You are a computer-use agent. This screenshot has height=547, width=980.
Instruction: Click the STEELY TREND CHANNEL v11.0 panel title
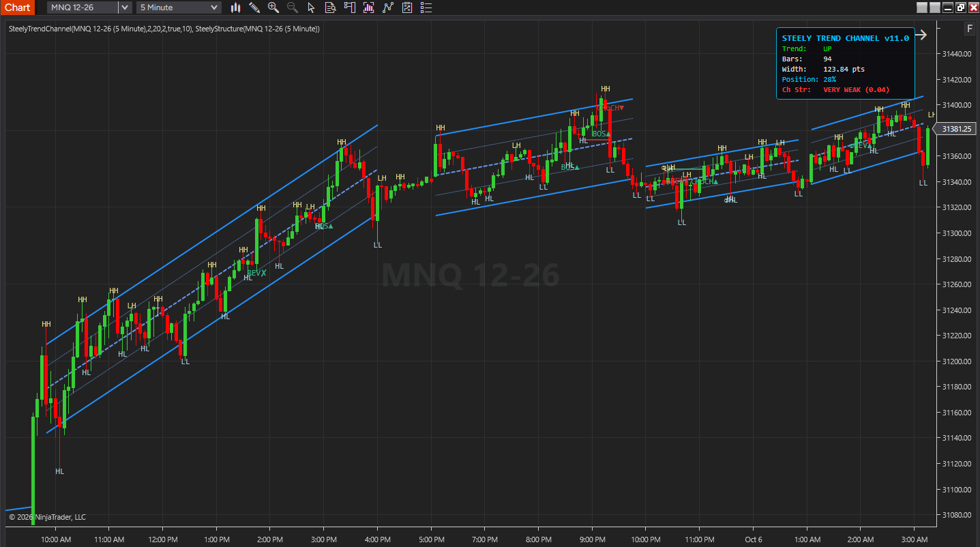tap(845, 38)
